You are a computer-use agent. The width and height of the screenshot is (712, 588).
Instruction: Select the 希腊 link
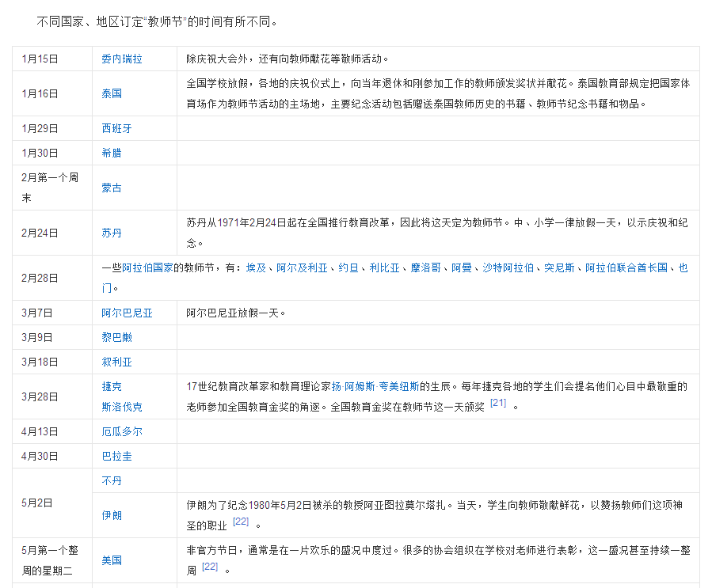[111, 152]
